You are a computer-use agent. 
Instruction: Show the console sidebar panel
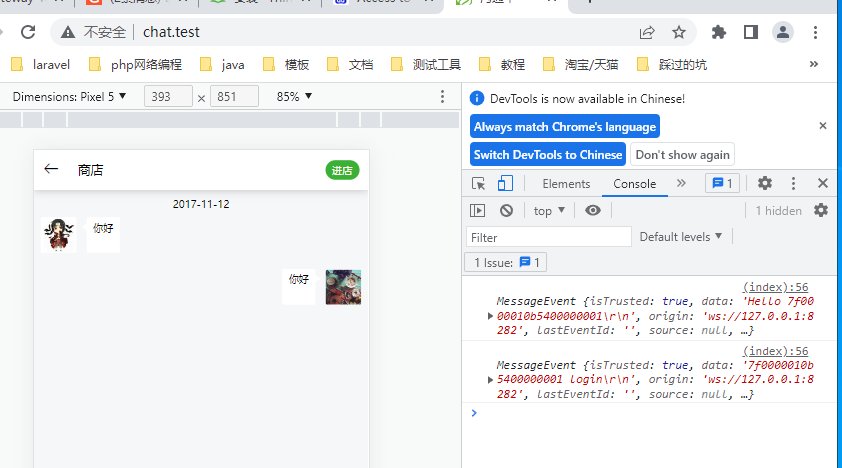point(479,210)
